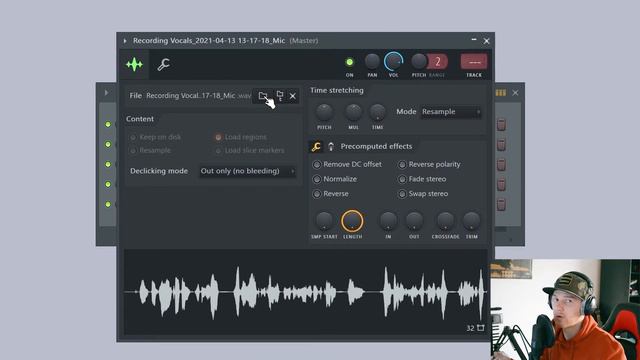
Task: Click the highlighted LENGTH knob
Action: point(352,221)
